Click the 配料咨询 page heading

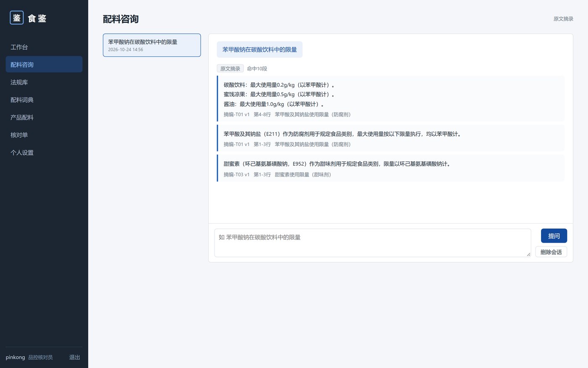tap(121, 19)
